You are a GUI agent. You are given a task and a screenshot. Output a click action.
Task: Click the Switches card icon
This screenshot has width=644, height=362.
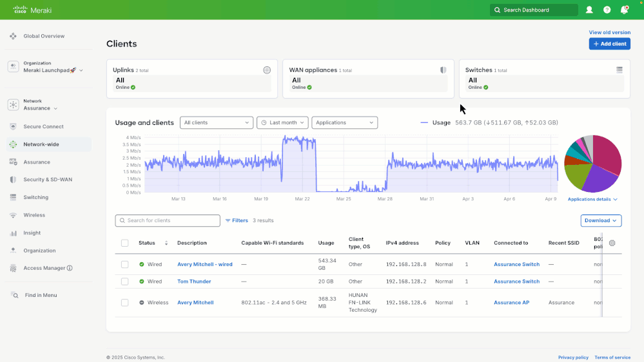pyautogui.click(x=620, y=70)
